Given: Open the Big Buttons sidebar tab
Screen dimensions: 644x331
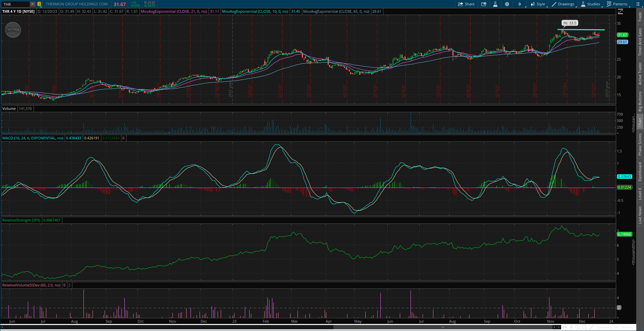Looking at the screenshot, I should (640, 101).
